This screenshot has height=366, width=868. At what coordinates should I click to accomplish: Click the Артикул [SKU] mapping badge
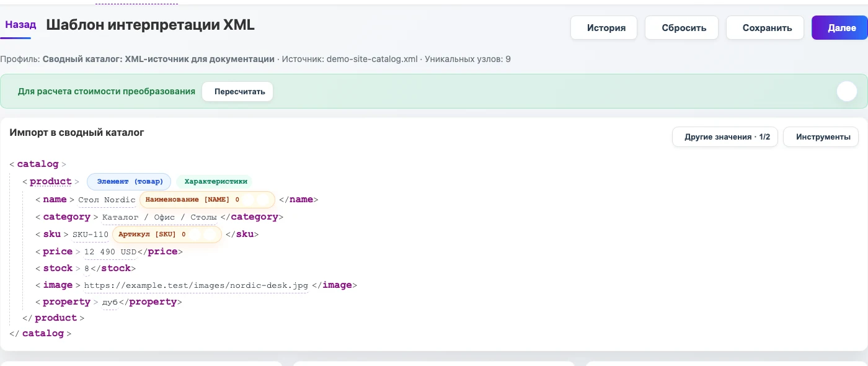click(x=167, y=234)
